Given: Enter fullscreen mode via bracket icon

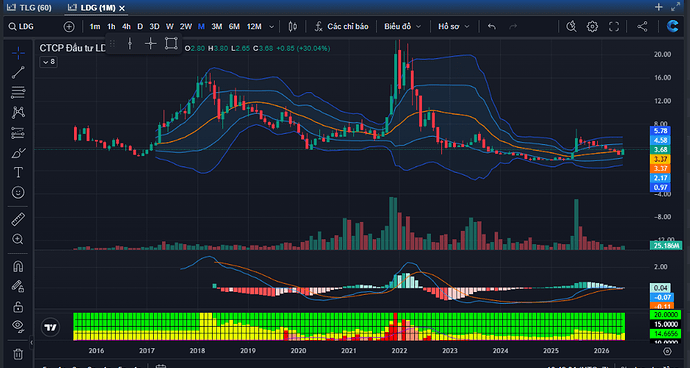Looking at the screenshot, I should [x=614, y=26].
